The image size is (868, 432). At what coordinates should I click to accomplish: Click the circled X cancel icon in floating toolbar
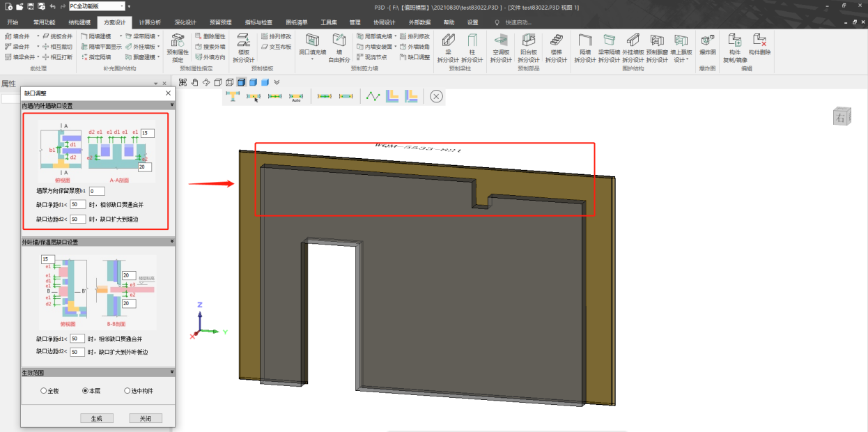[x=436, y=96]
